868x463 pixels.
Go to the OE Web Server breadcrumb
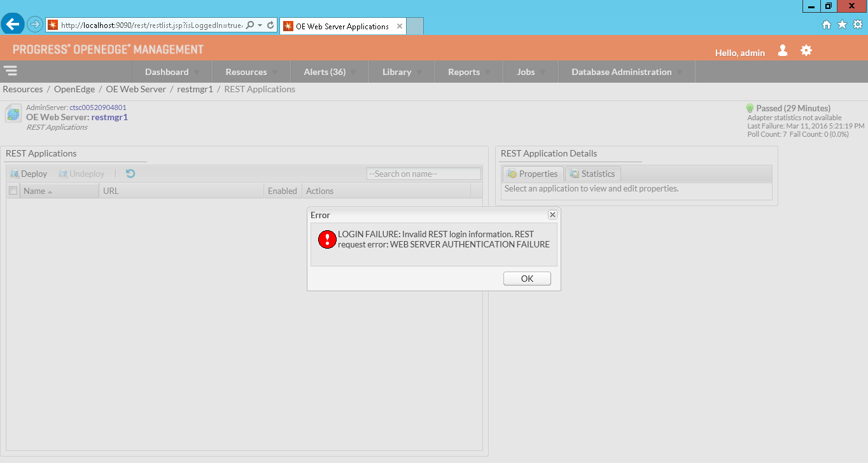coord(136,89)
